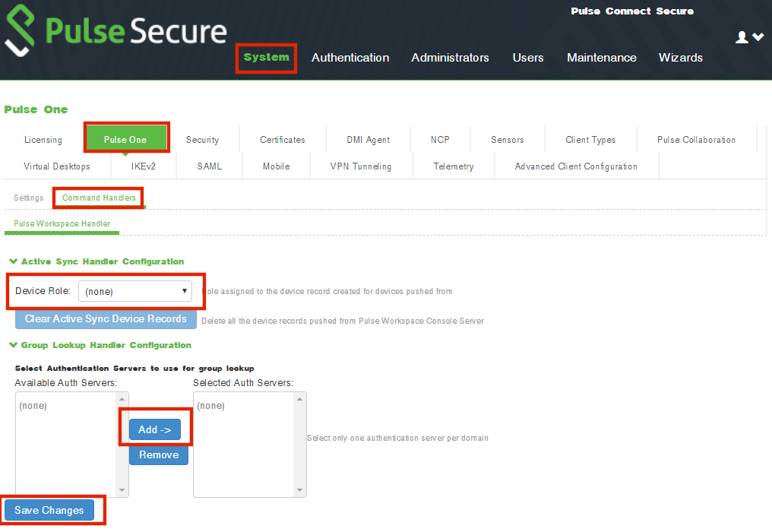
Task: Click the Remove button
Action: pyautogui.click(x=159, y=454)
